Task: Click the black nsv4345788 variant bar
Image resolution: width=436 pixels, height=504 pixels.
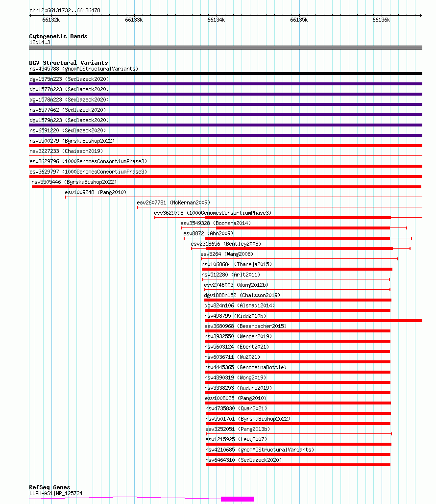Action: [225, 74]
